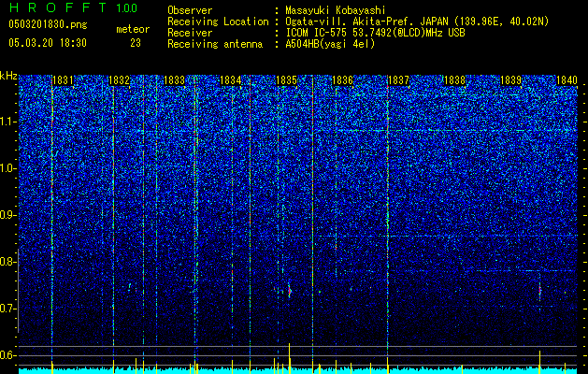Click the meteor count value 23
The image size is (588, 374).
[x=136, y=43]
